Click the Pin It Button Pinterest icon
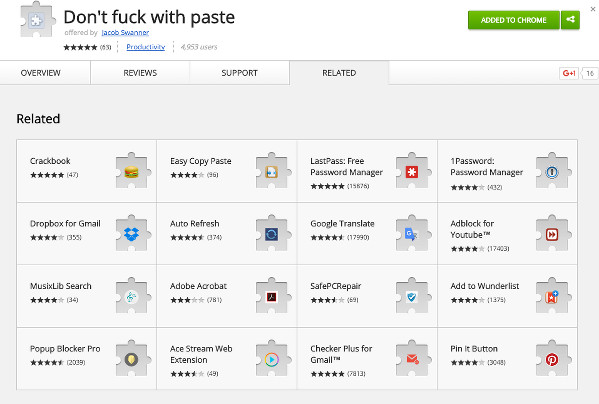Screen dimensions: 599x404 pos(552,359)
